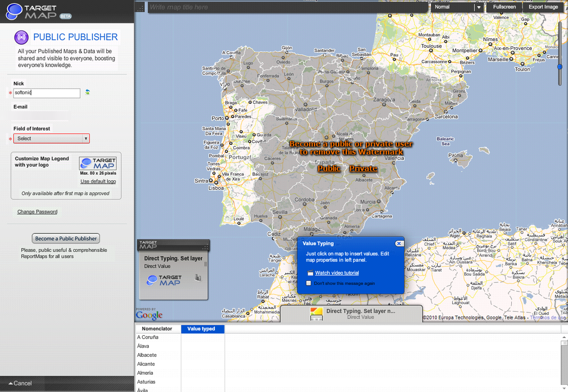Open the Watch video tutorial link
The width and height of the screenshot is (568, 392).
(337, 273)
